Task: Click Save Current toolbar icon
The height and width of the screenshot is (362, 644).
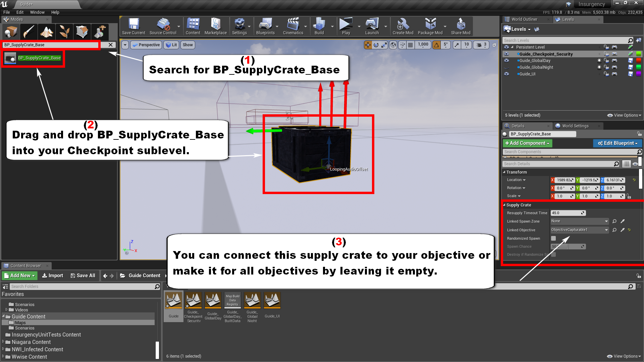Action: point(133,26)
